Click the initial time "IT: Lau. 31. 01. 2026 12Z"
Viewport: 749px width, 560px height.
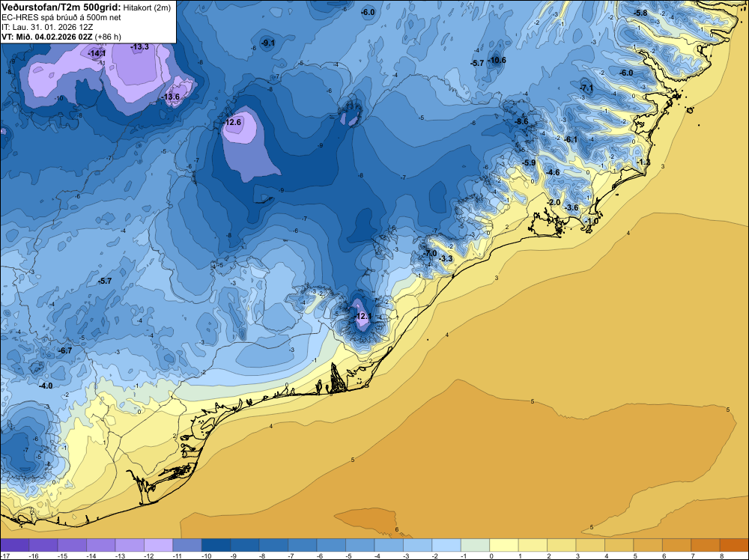pos(47,27)
